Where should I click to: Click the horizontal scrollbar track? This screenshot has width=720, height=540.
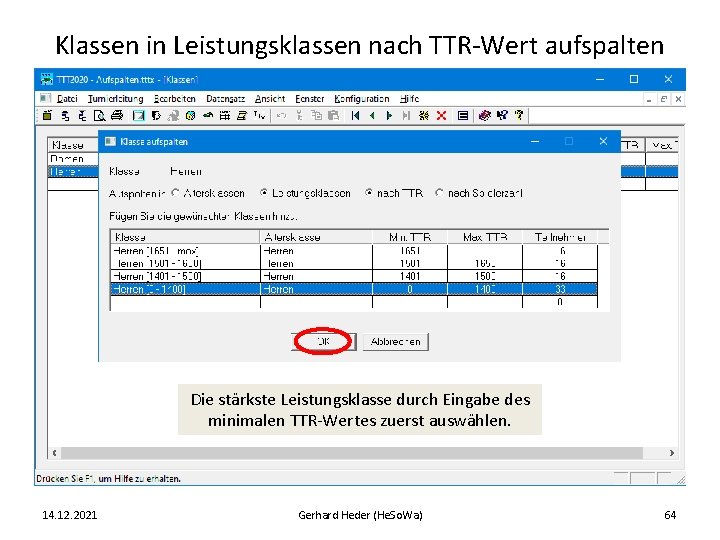tap(352, 453)
